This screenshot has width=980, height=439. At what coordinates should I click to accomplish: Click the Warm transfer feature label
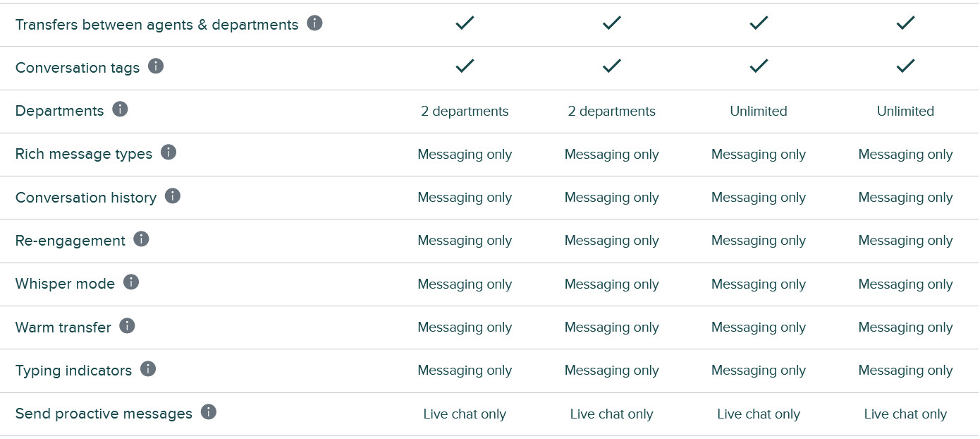click(x=63, y=327)
